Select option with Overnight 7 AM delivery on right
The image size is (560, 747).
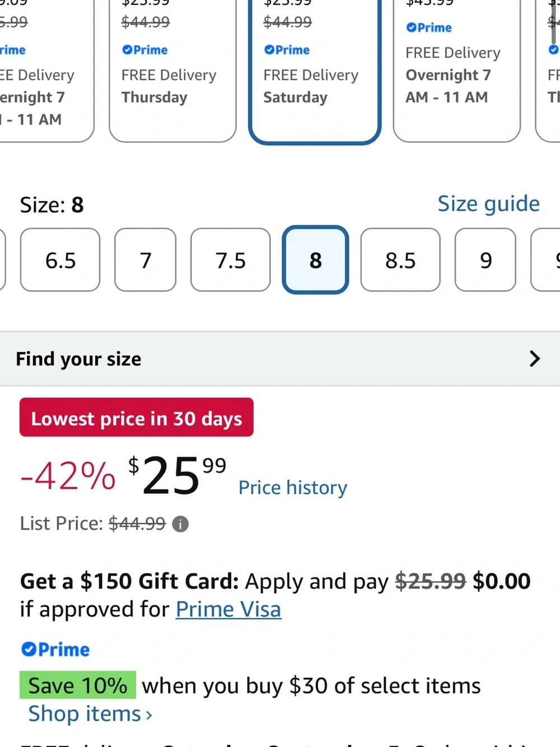click(x=457, y=70)
